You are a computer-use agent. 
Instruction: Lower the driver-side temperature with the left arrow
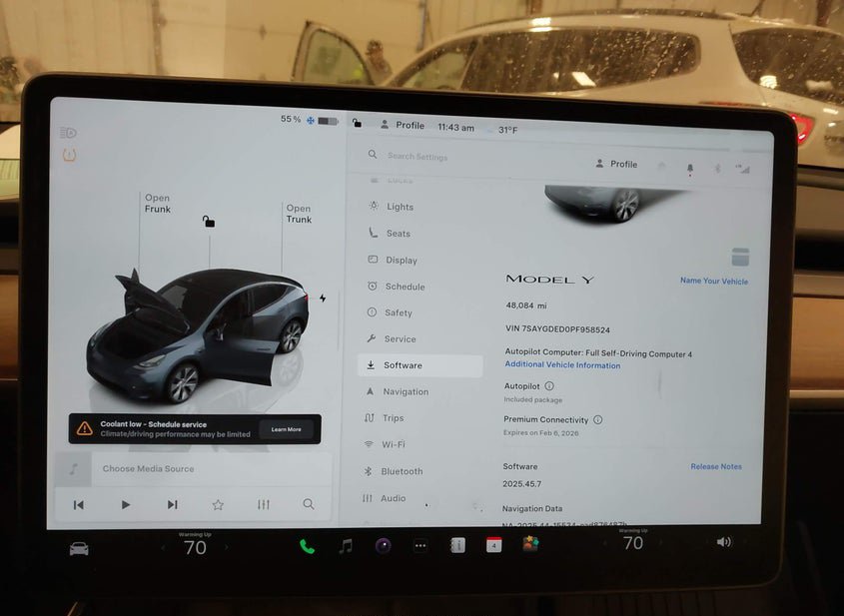point(163,548)
